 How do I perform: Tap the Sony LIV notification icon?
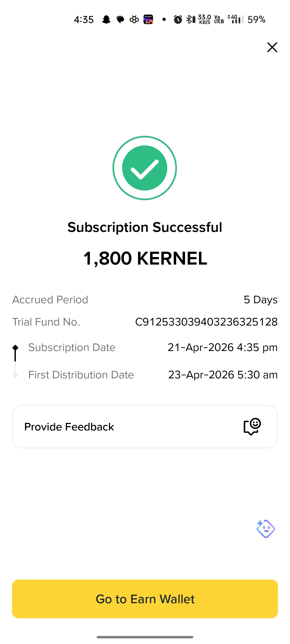pos(148,20)
